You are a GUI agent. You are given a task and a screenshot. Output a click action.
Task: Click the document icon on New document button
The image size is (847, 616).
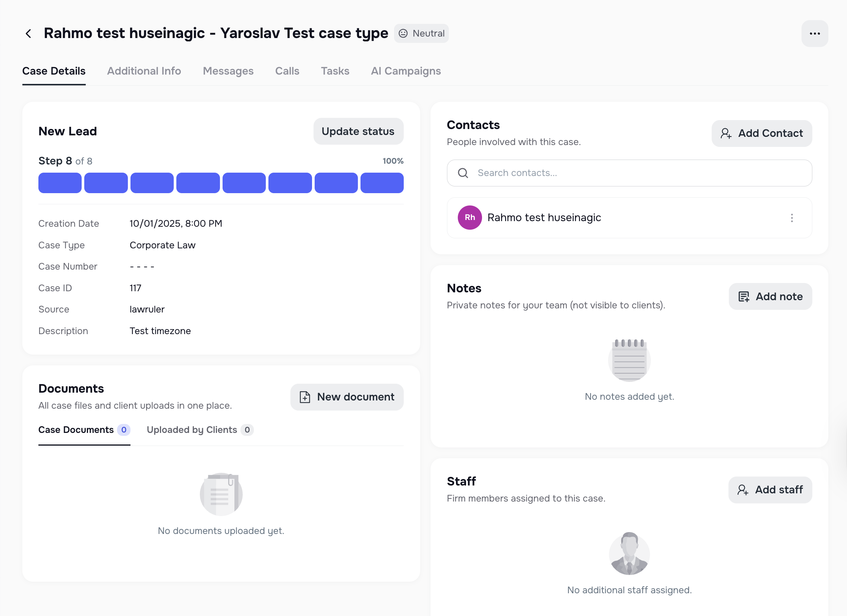304,397
